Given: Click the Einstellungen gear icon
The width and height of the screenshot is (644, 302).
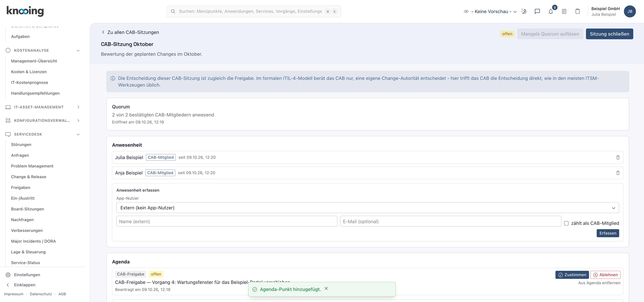Looking at the screenshot, I should (x=8, y=275).
